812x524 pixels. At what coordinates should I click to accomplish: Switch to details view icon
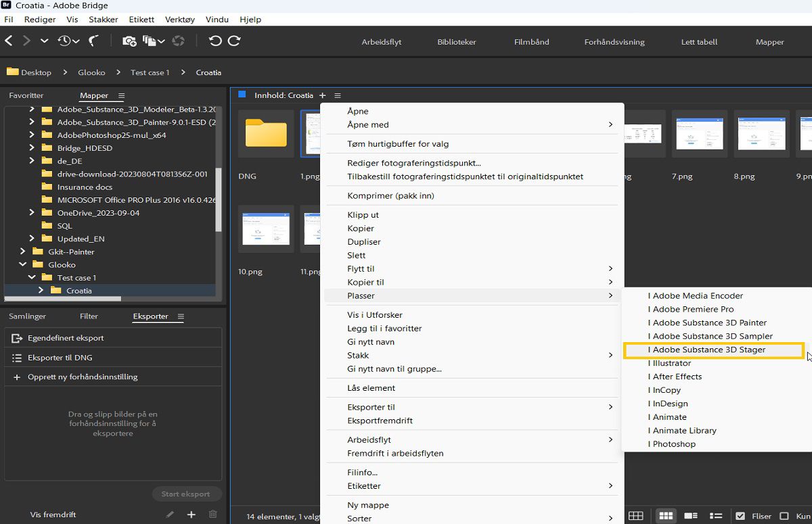coord(691,516)
